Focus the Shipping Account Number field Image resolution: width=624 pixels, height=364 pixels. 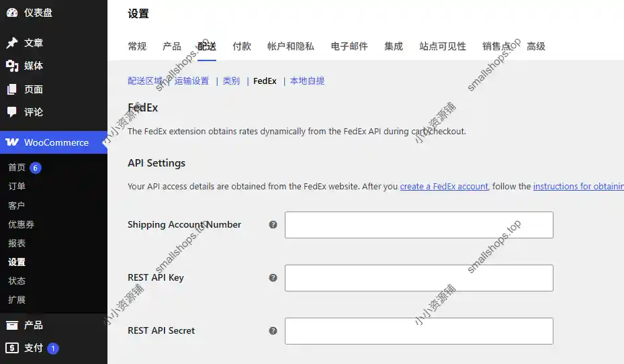click(419, 225)
